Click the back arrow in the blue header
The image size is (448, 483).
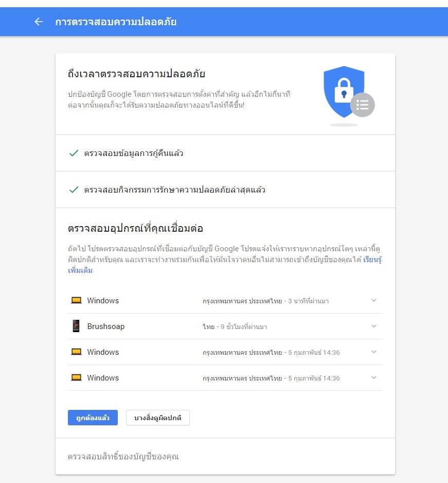click(39, 22)
